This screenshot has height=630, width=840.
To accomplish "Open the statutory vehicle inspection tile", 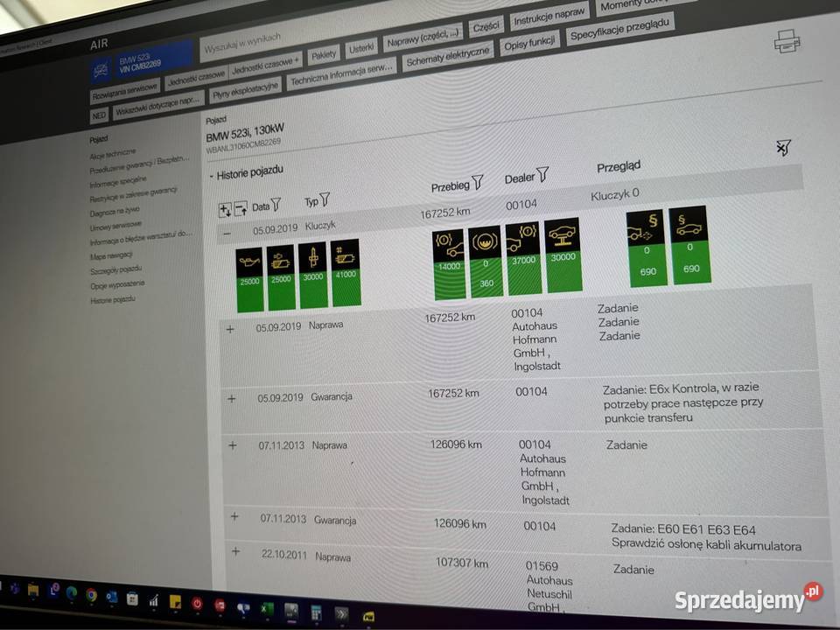I will pyautogui.click(x=689, y=245).
